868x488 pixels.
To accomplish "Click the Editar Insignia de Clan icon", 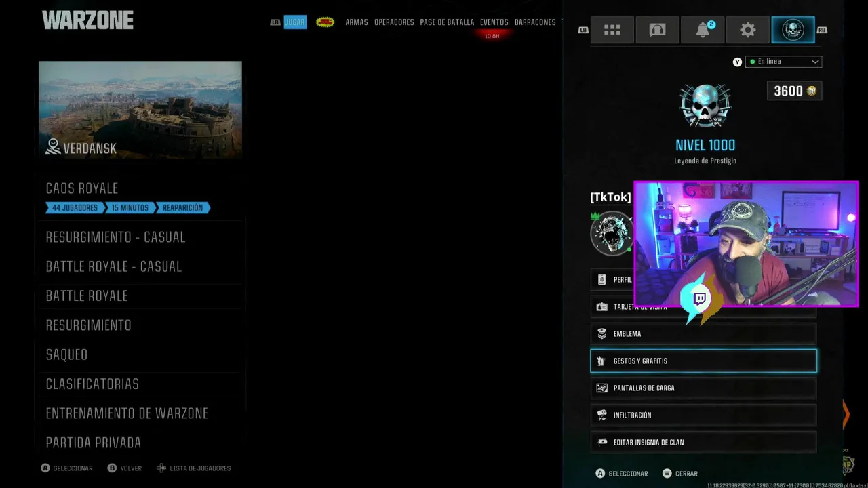I will click(601, 442).
